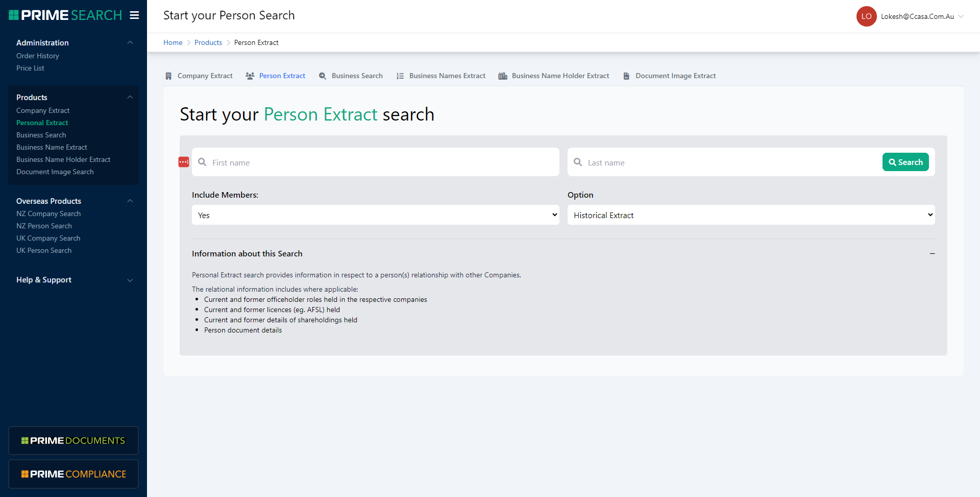Toggle the hamburger sidebar menu icon

[x=134, y=15]
